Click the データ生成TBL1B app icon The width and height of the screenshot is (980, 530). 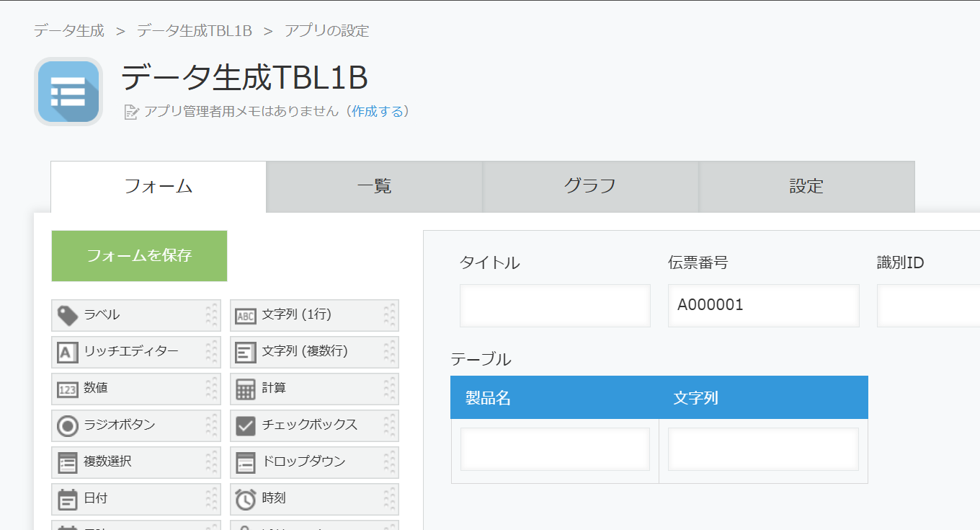[x=68, y=92]
